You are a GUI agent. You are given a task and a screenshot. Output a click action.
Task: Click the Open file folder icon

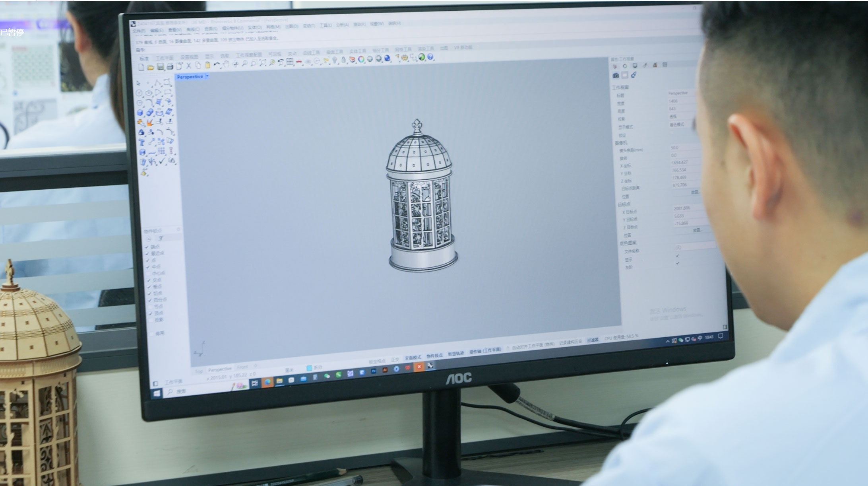click(x=151, y=67)
